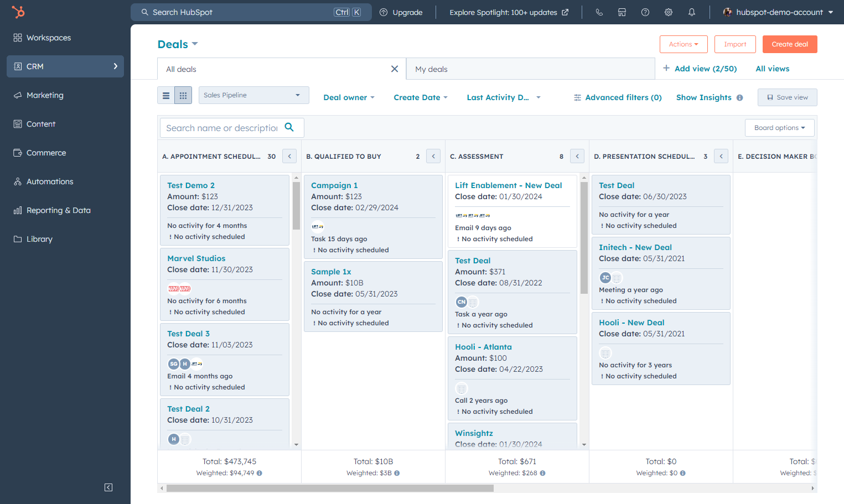This screenshot has width=844, height=504.
Task: Open the Last Activity Date filter dropdown
Action: [504, 97]
